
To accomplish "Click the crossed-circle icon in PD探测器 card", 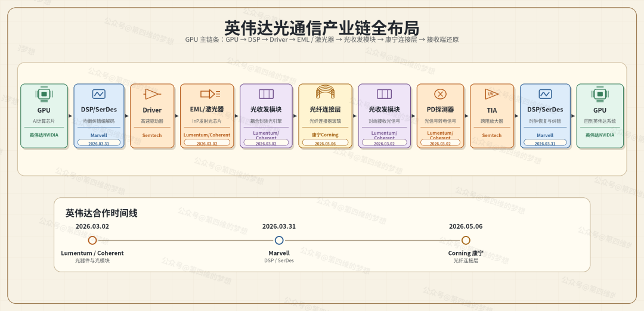I will tap(440, 94).
